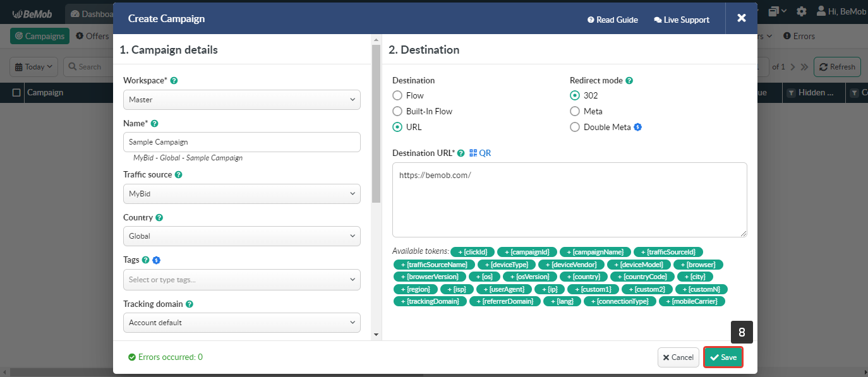Open the Read Guide link
The image size is (868, 377).
coord(612,20)
